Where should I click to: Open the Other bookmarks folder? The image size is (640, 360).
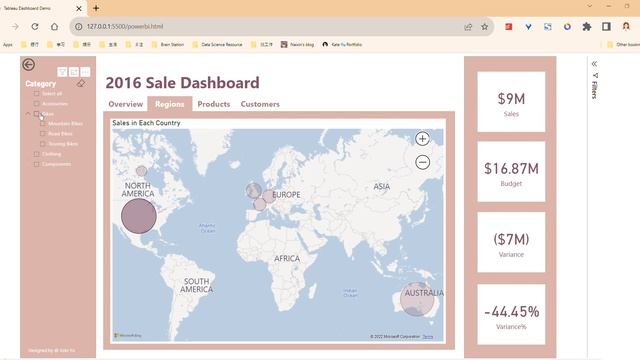pos(623,44)
